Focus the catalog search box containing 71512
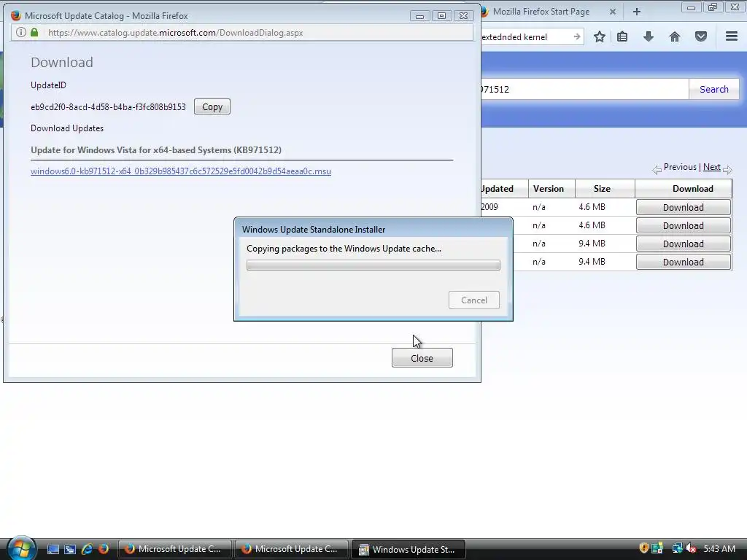The image size is (747, 560). (584, 89)
